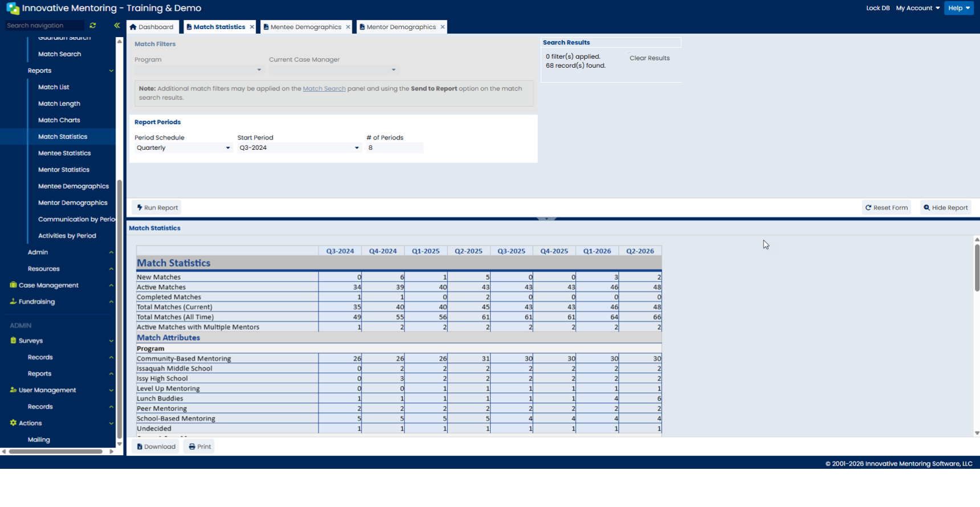The height and width of the screenshot is (507, 980).
Task: Select Match Statistics in sidebar
Action: [x=63, y=137]
